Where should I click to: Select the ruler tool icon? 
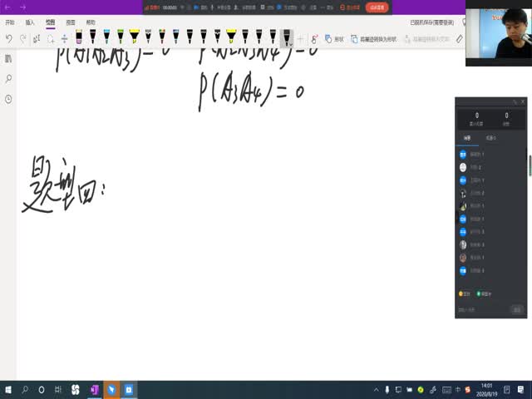[x=460, y=39]
